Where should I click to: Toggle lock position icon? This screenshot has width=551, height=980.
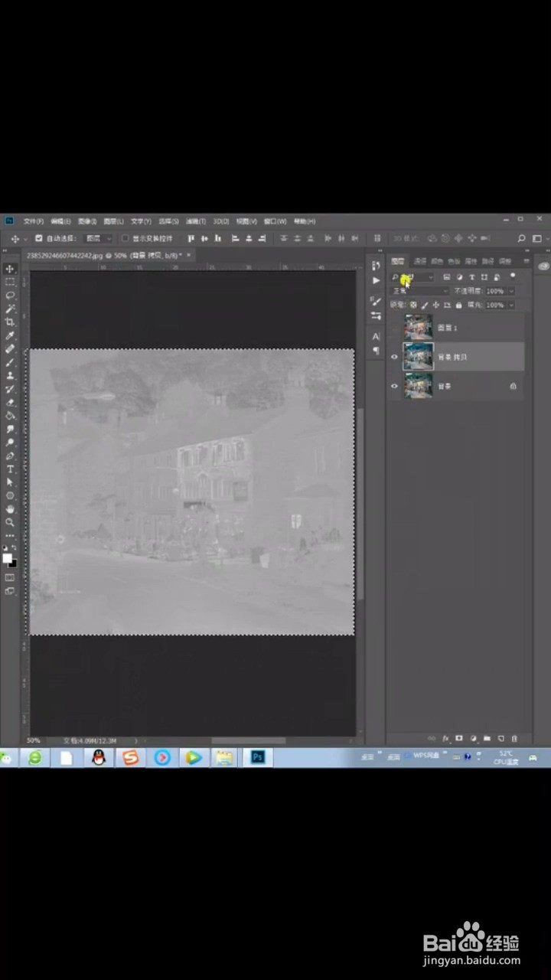[x=436, y=305]
